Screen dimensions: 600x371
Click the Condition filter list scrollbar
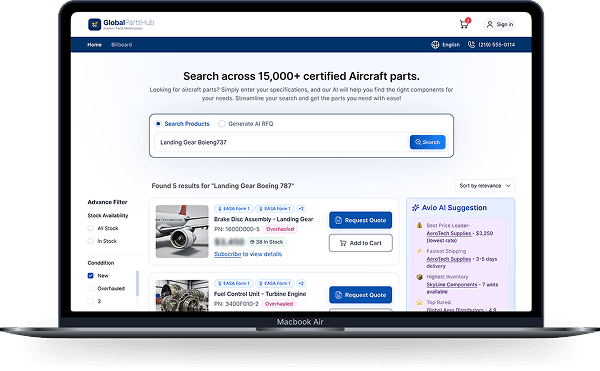[137, 283]
